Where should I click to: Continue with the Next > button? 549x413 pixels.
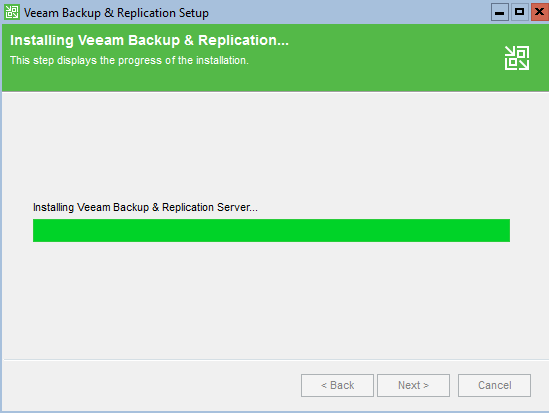coord(413,385)
